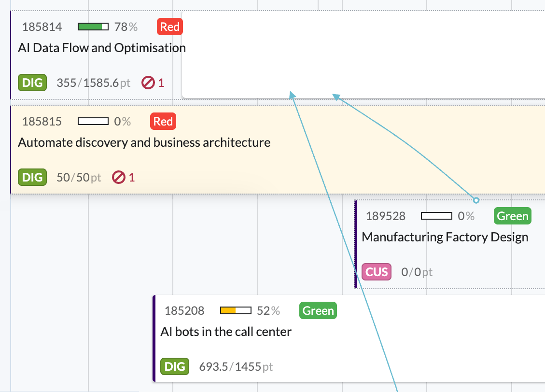Image resolution: width=545 pixels, height=392 pixels.
Task: Click the DIG badge on AI Data Flow card
Action: pos(32,83)
